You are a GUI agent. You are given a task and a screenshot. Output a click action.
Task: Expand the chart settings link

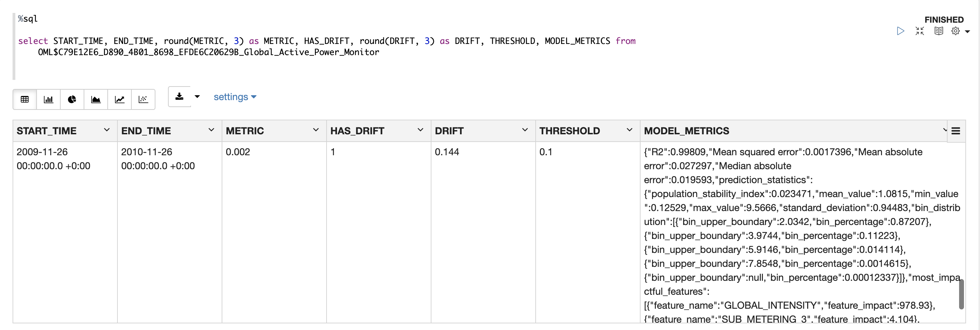(235, 97)
